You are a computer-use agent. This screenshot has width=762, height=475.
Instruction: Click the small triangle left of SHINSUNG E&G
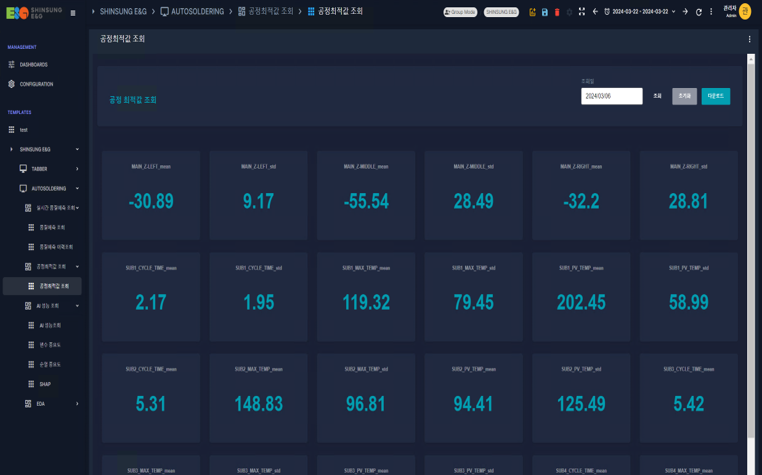coord(11,149)
